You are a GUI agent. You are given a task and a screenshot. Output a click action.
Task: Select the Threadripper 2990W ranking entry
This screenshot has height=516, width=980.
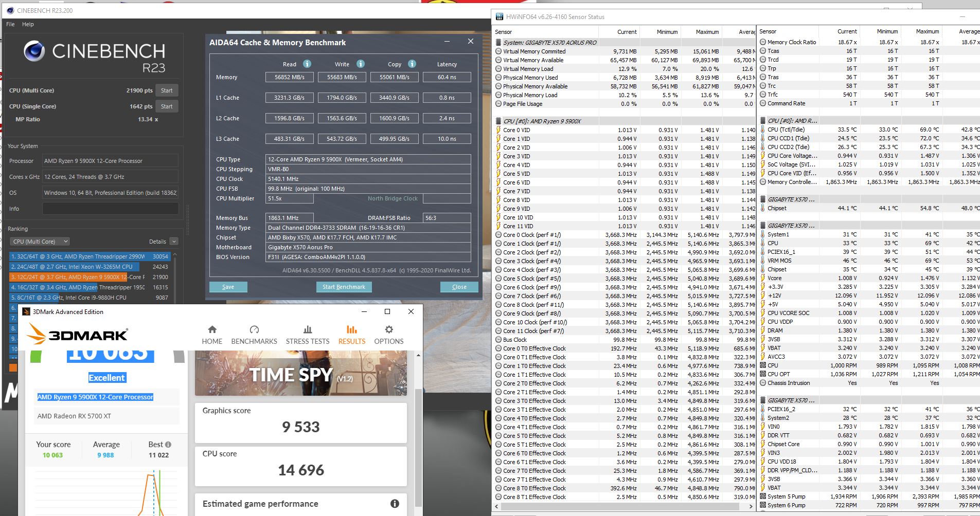click(x=90, y=256)
